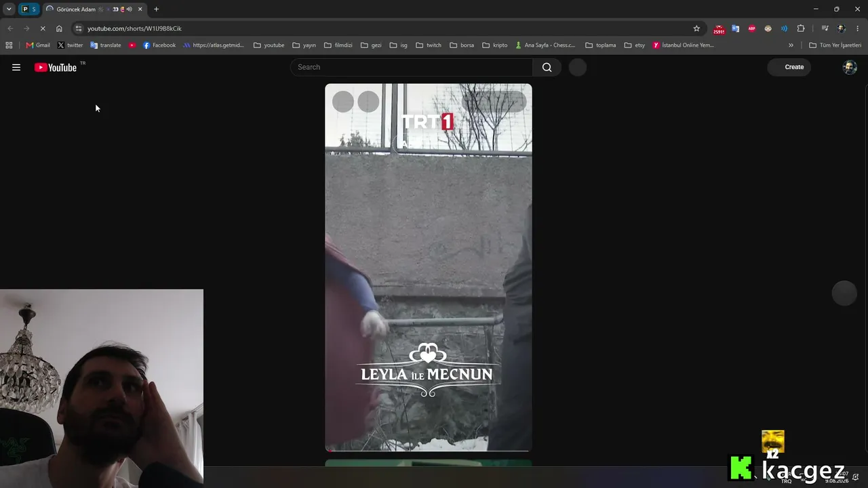868x488 pixels.
Task: Expand the toplama bookmarks folder
Action: tap(601, 45)
